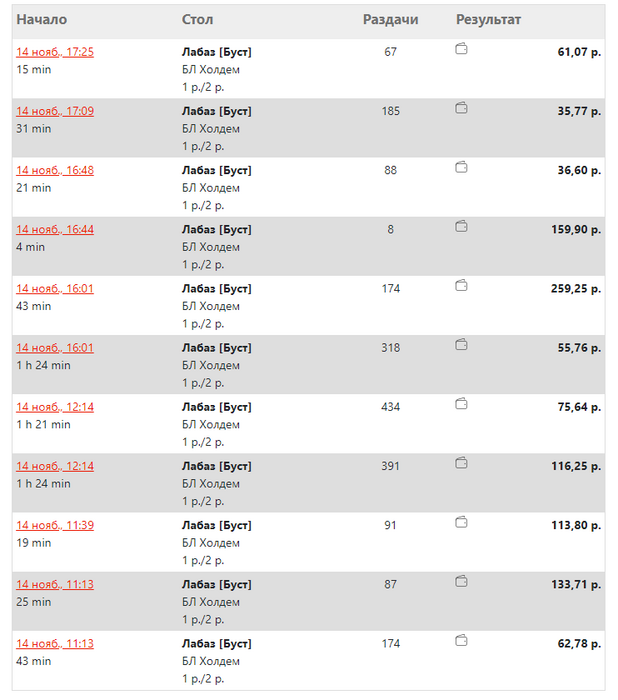Follow the "14 нояб., 17:09" session link

pos(55,111)
